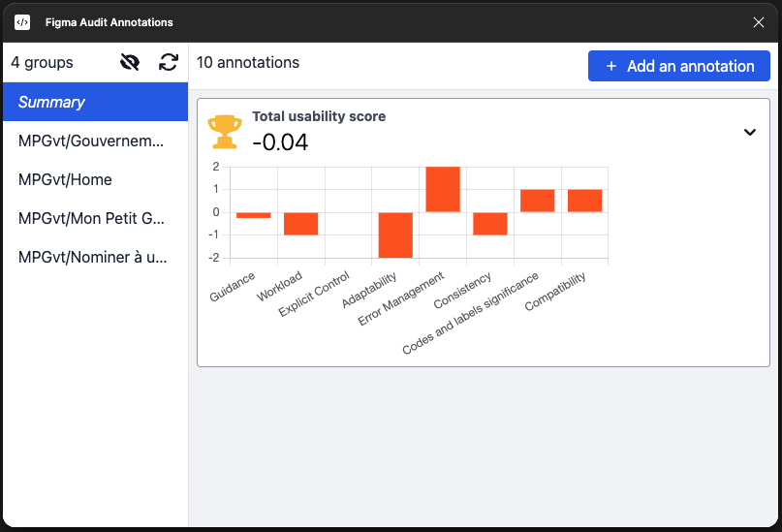Click the Workload bar in chart
The image size is (782, 532).
point(300,223)
